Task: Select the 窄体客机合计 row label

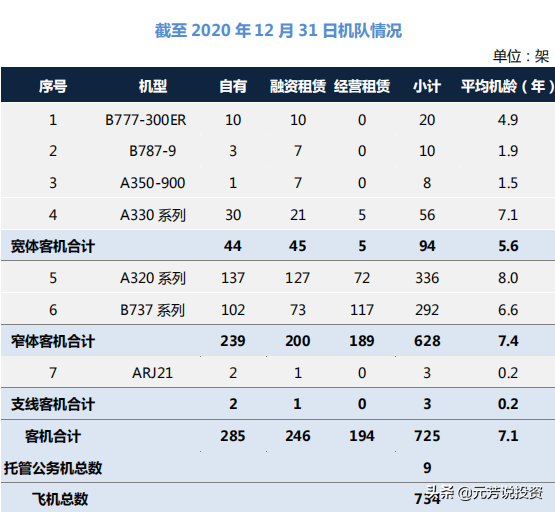Action: click(x=52, y=341)
